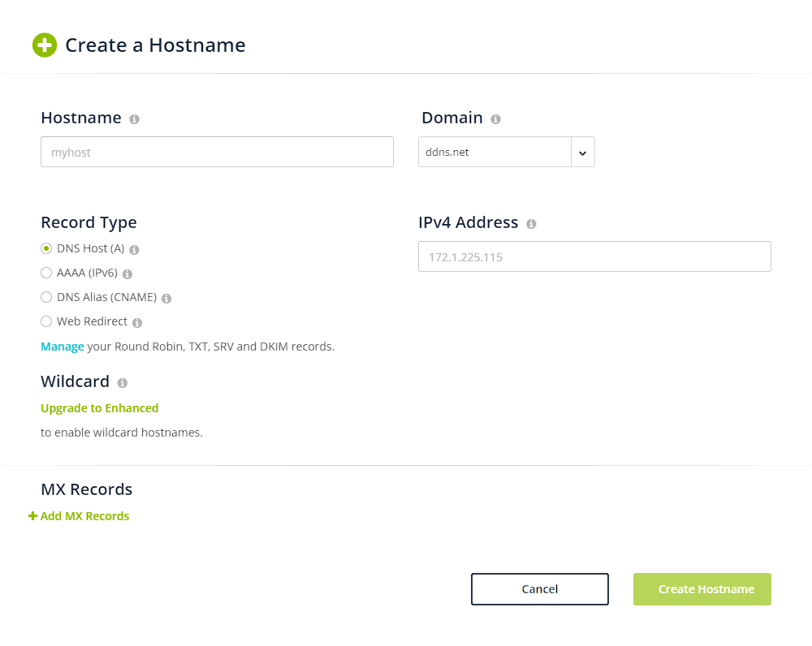Click the DNS Host (A) info icon
The height and width of the screenshot is (646, 812).
coord(134,250)
